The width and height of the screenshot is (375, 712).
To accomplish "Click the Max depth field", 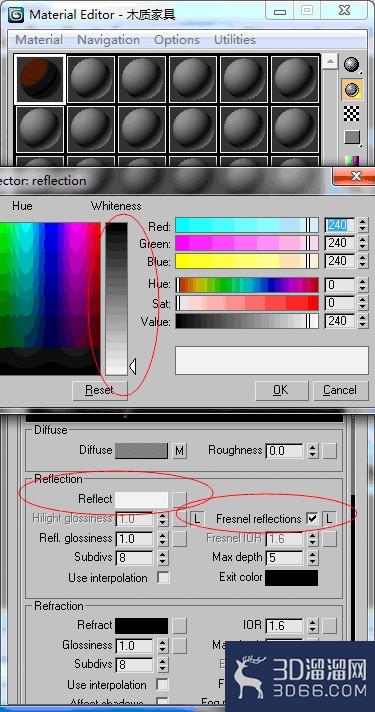I will coord(285,558).
